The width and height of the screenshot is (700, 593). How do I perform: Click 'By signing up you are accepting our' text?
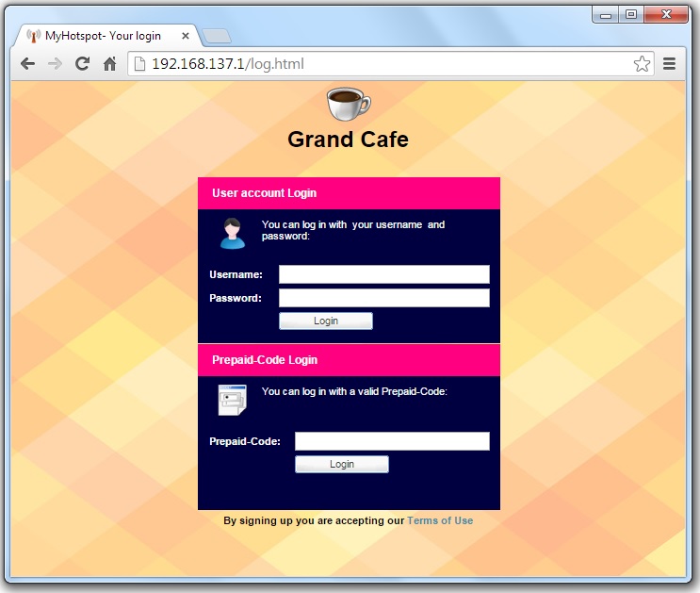(314, 520)
